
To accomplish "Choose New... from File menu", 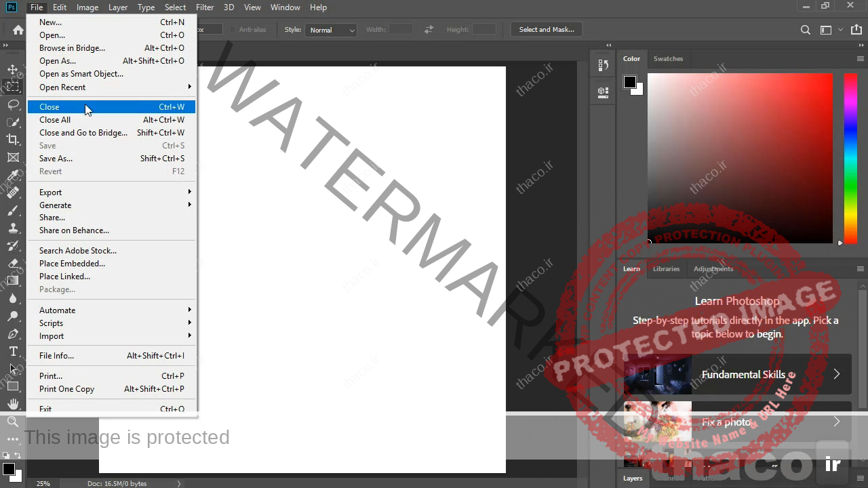I will (x=111, y=22).
